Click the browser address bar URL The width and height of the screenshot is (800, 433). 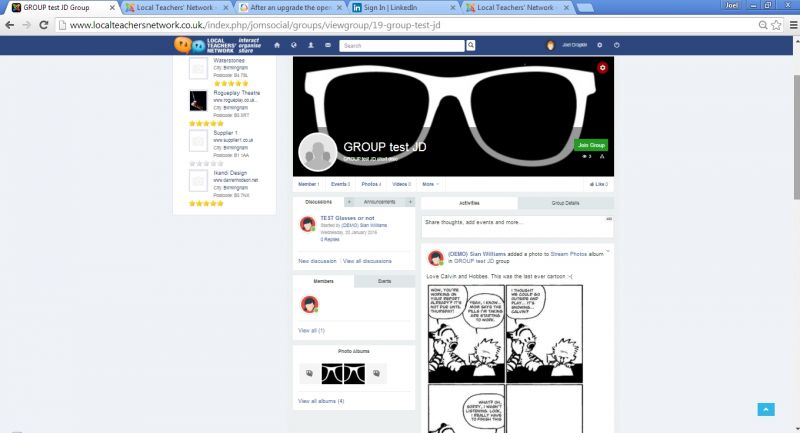click(x=255, y=25)
